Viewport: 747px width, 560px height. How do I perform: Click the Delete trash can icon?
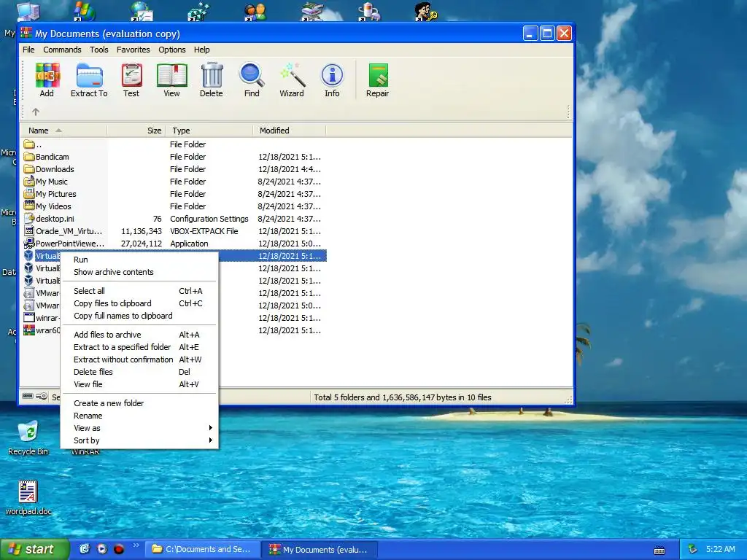(x=212, y=80)
